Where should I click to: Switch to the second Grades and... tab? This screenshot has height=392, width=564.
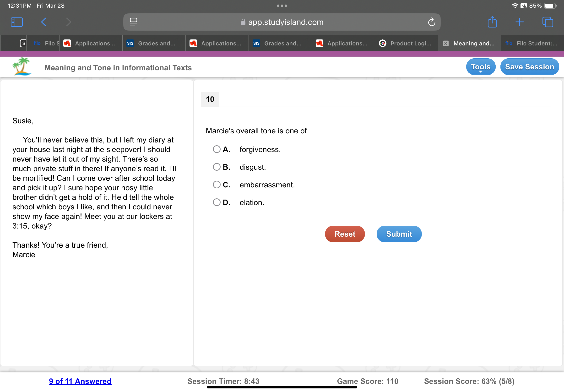coord(280,44)
